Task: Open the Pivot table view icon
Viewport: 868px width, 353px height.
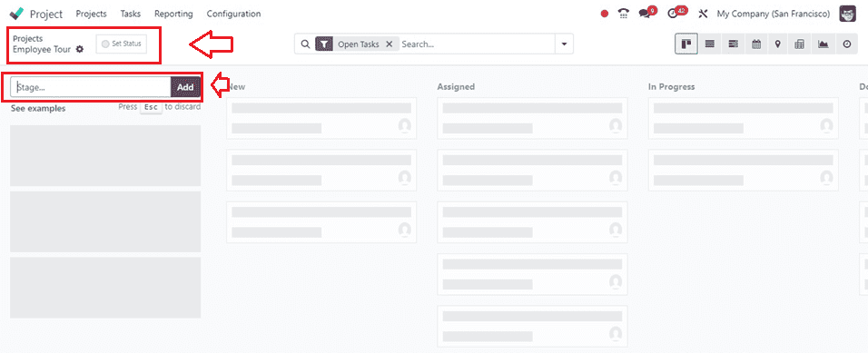Action: [x=799, y=44]
